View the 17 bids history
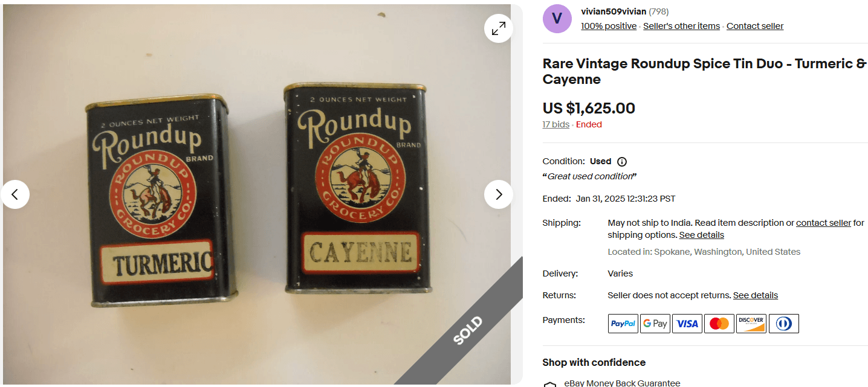 coord(555,124)
